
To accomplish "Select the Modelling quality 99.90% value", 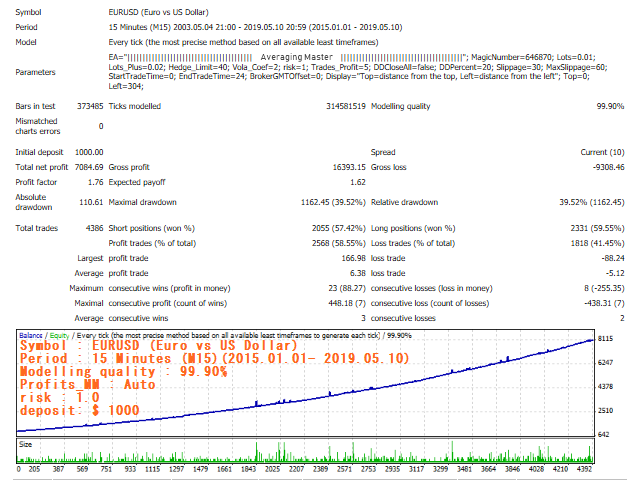I will coord(610,106).
